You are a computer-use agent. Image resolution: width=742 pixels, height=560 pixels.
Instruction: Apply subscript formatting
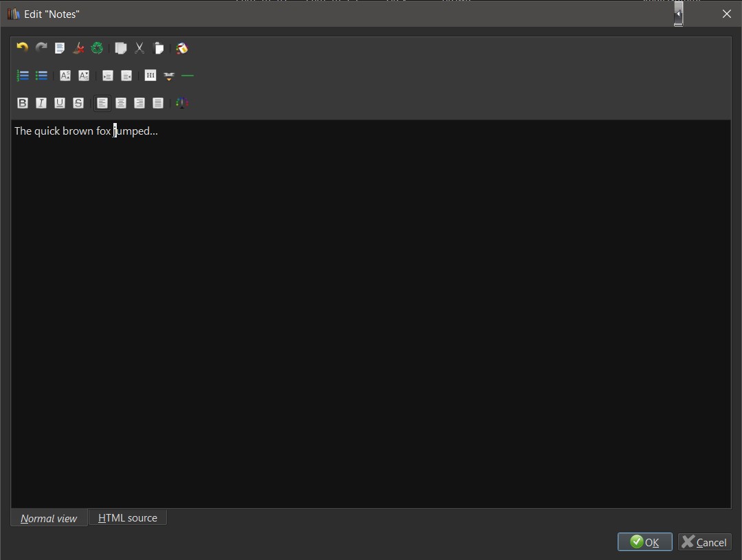pyautogui.click(x=84, y=76)
